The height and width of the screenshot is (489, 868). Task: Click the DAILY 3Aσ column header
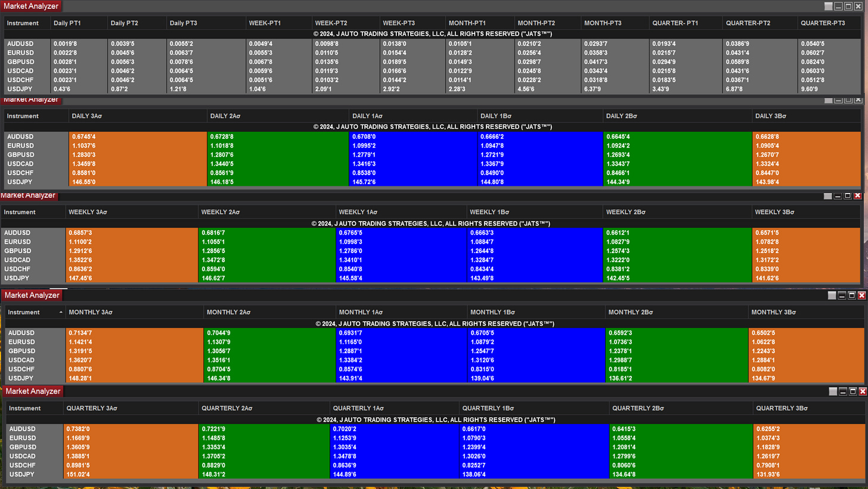[x=138, y=116]
